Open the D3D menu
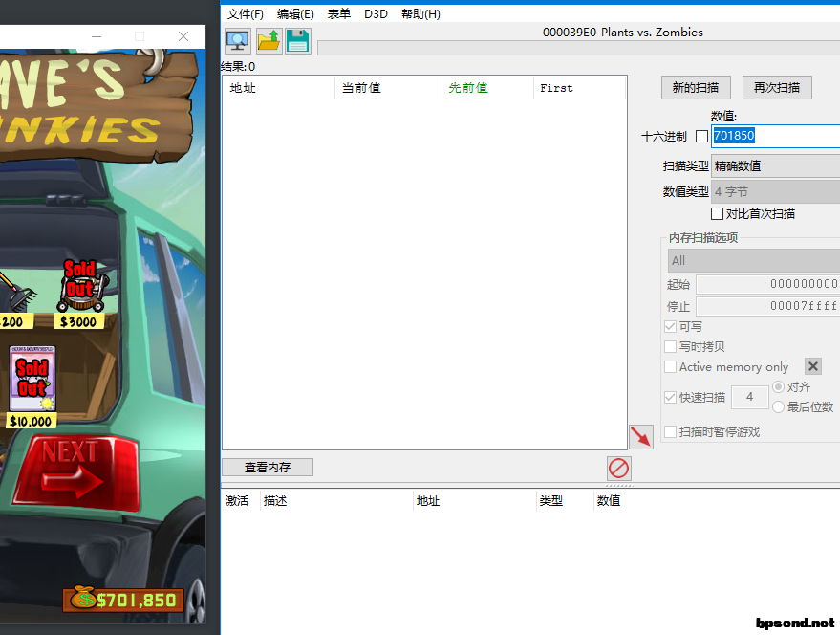 coord(377,14)
